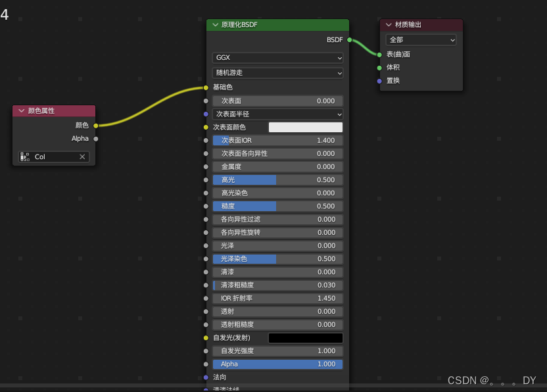
Task: Click the green 表(曲)面 socket on 材质输出
Action: point(379,54)
